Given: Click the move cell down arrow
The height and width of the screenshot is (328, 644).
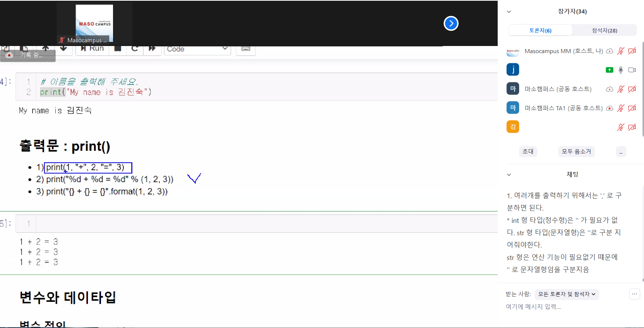Looking at the screenshot, I should [x=63, y=49].
